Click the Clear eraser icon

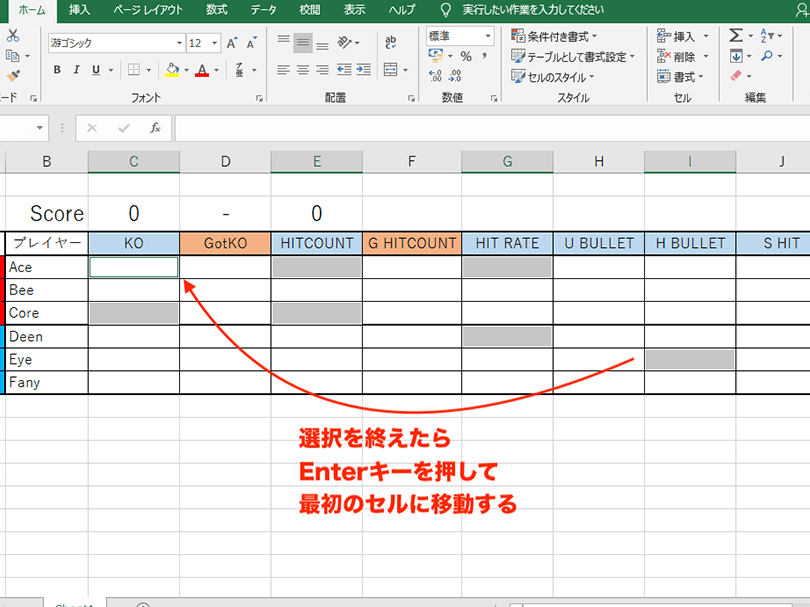(736, 76)
